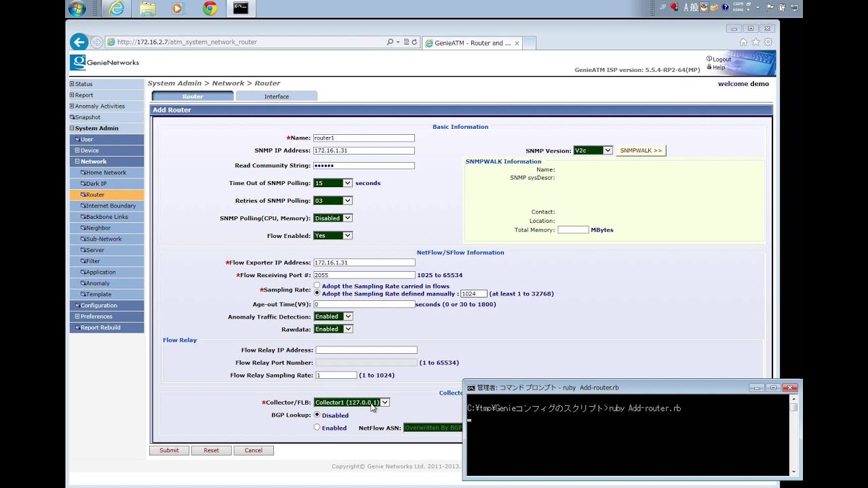Open the File Explorer taskbar icon
Viewport: 868px width, 488px height.
(x=147, y=8)
